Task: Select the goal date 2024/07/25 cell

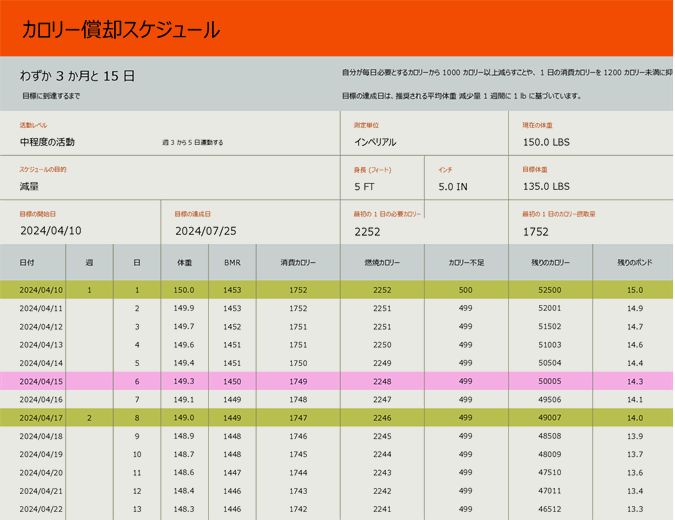Action: (x=204, y=231)
